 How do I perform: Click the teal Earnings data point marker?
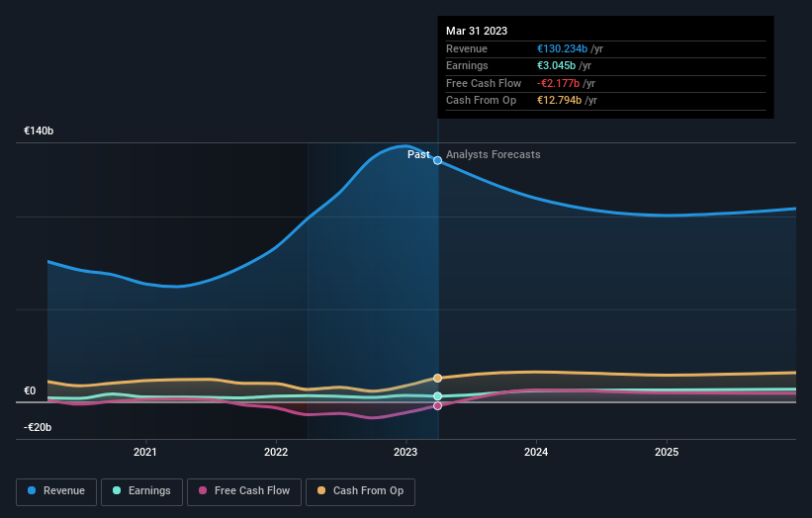pyautogui.click(x=437, y=396)
